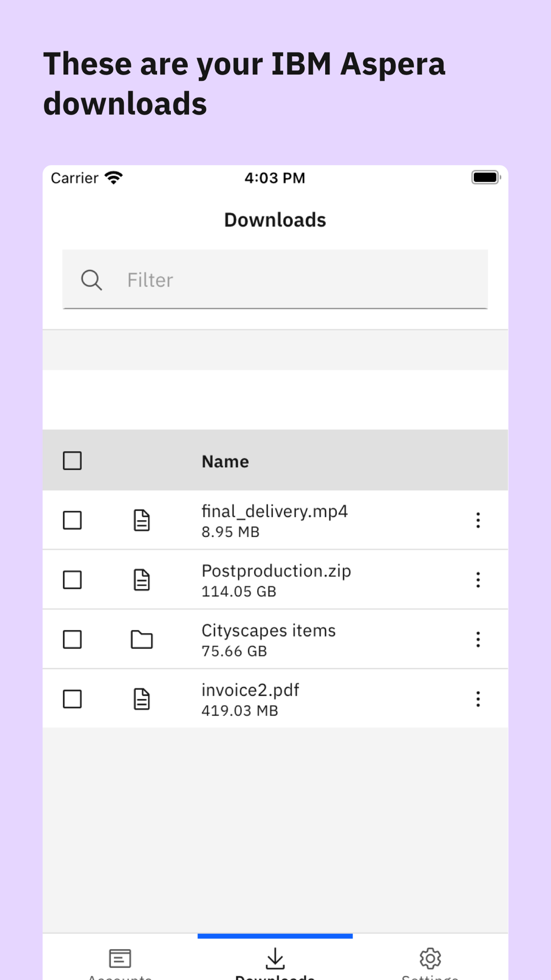The height and width of the screenshot is (980, 551).
Task: Click the magnifier icon in Filter bar
Action: coord(91,280)
